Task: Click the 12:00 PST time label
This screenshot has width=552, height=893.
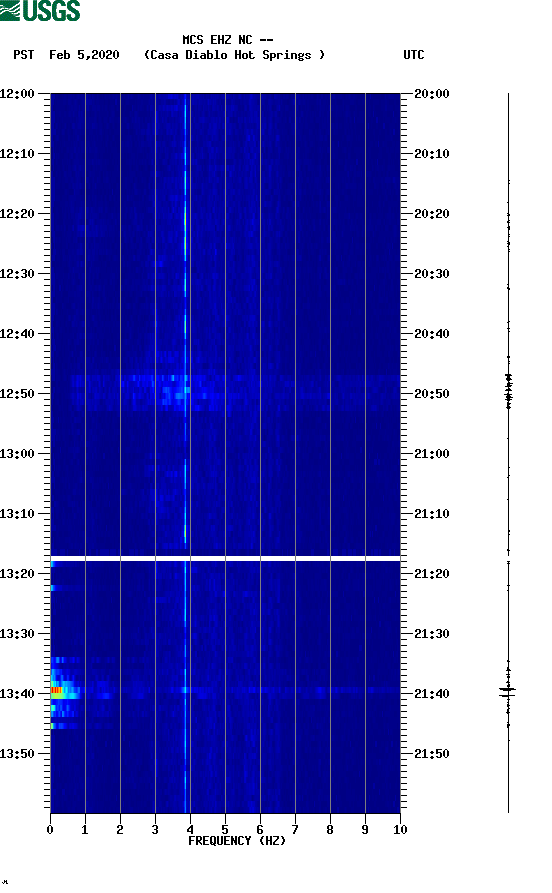Action: [17, 93]
